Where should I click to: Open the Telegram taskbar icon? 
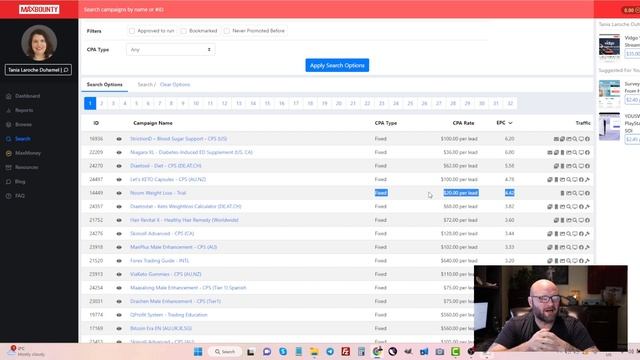[x=330, y=351]
